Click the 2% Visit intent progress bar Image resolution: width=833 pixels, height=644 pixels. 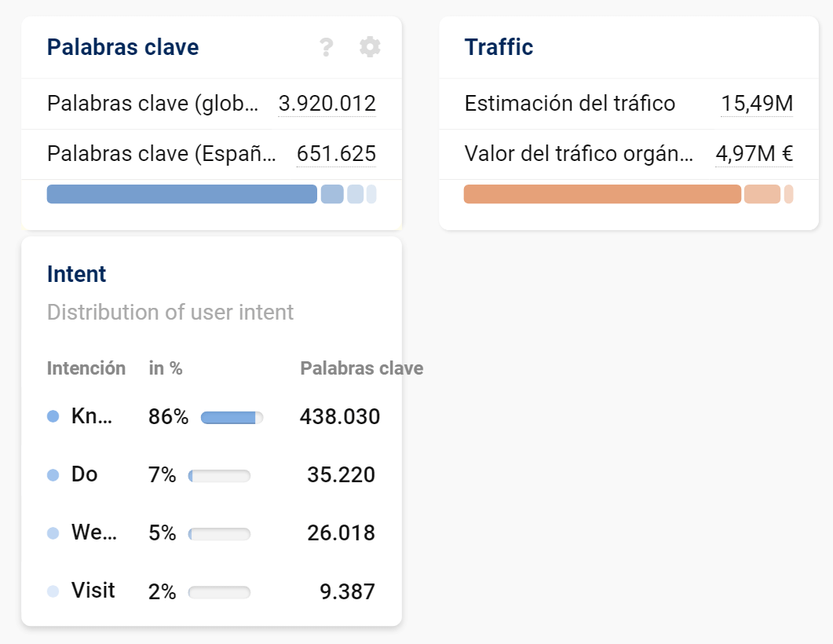[219, 592]
